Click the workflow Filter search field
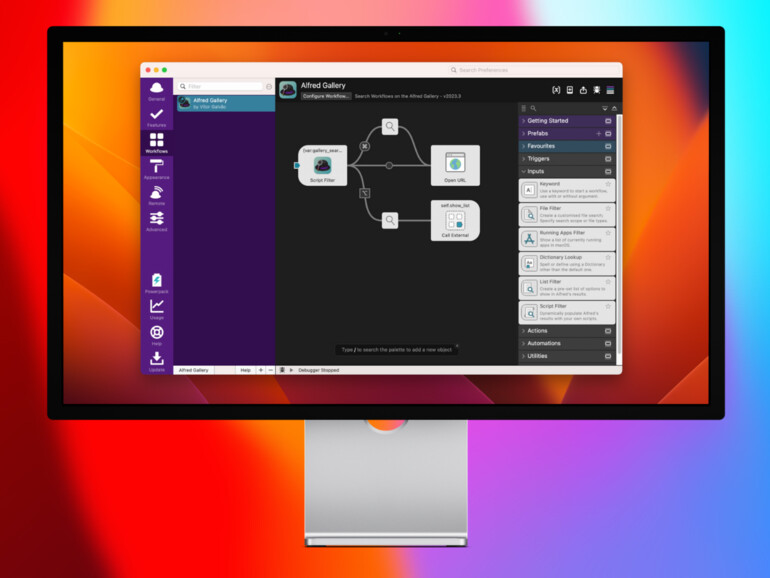The image size is (770, 578). point(220,86)
